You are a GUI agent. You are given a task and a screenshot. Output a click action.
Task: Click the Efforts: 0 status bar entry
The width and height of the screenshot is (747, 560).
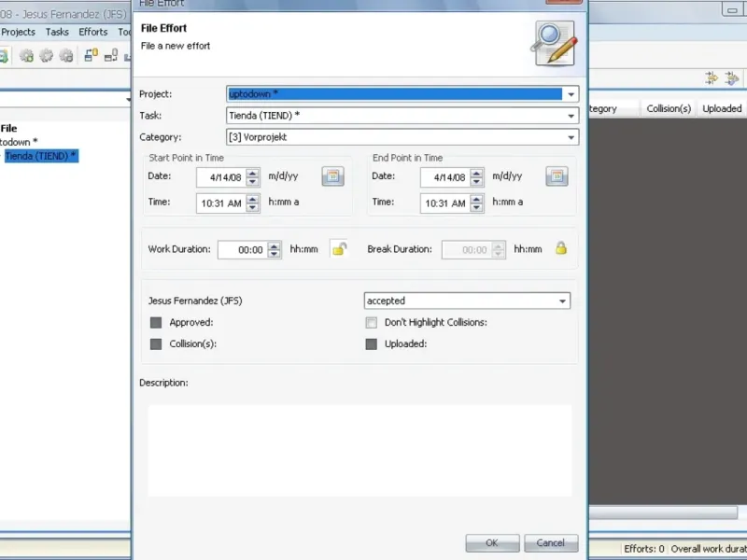coord(644,549)
